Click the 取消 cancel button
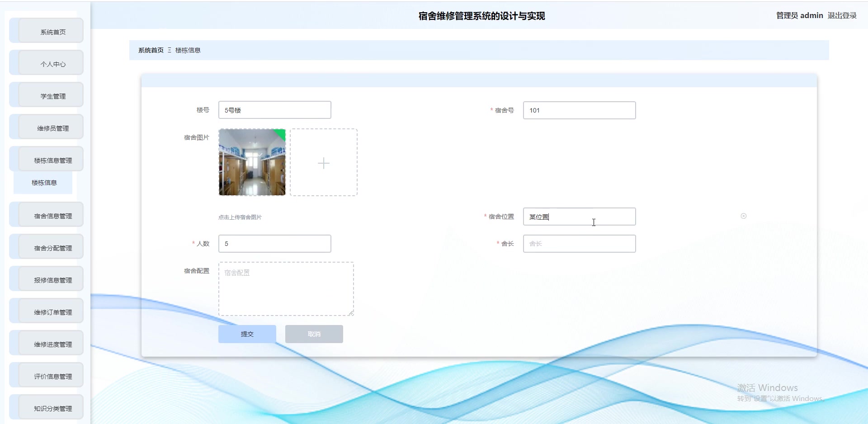 tap(313, 334)
